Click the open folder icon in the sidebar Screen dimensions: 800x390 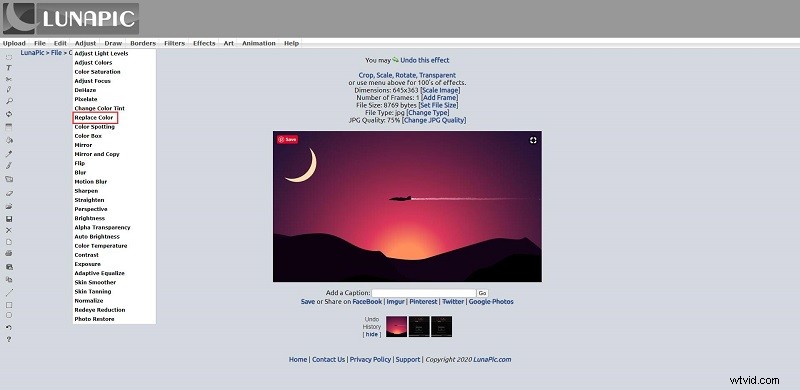click(9, 206)
